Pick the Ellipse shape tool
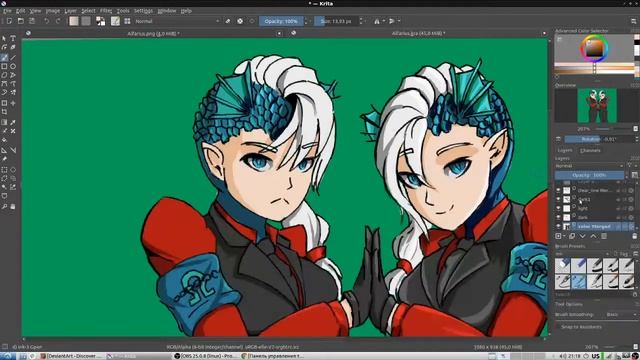Viewport: 640px width, 360px height. tap(13, 66)
